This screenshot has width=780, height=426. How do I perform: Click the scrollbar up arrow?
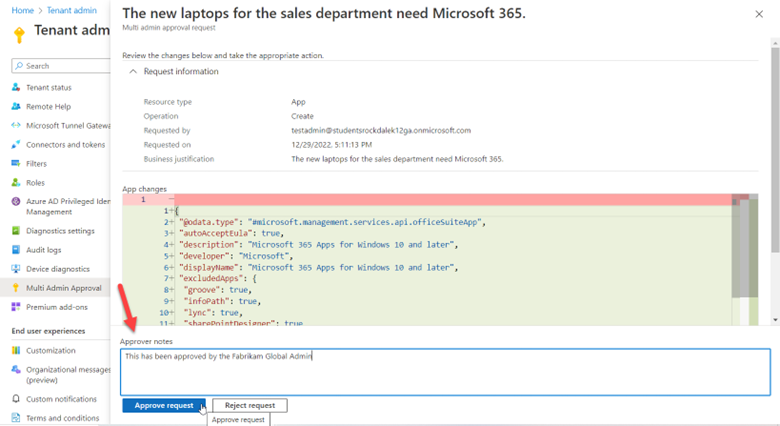click(775, 43)
